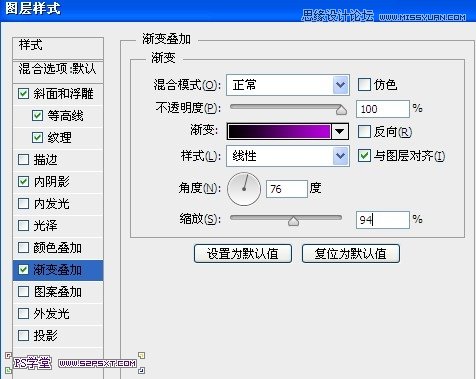Uncheck the 纹理 checkbox
The width and height of the screenshot is (476, 379).
37,137
